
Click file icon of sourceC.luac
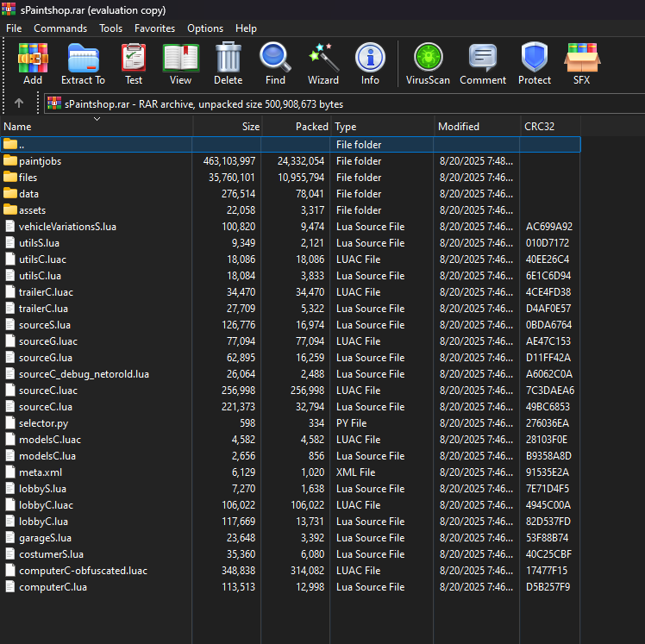tap(10, 391)
